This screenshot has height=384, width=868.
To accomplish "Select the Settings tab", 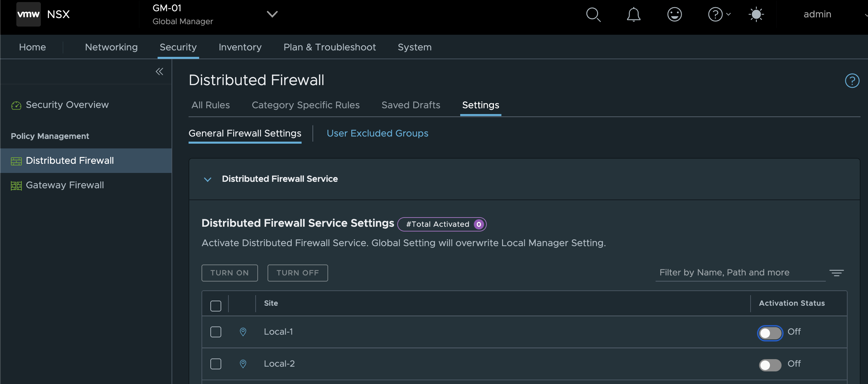I will point(480,105).
